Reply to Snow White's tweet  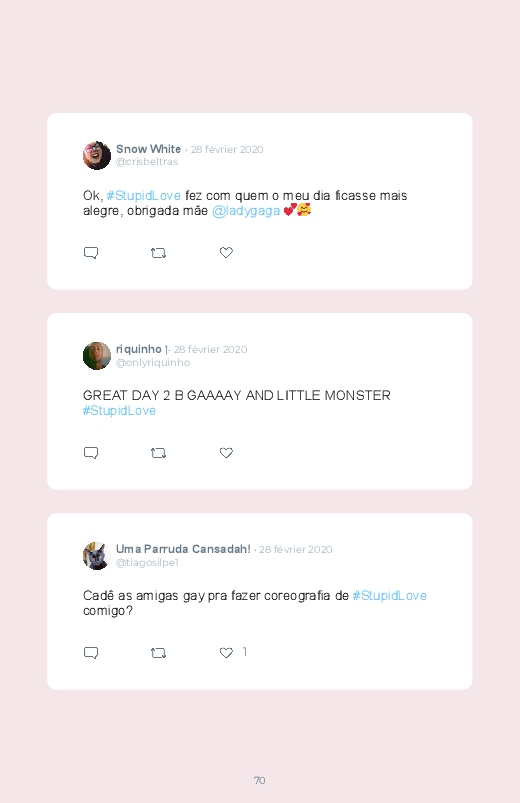pos(91,253)
